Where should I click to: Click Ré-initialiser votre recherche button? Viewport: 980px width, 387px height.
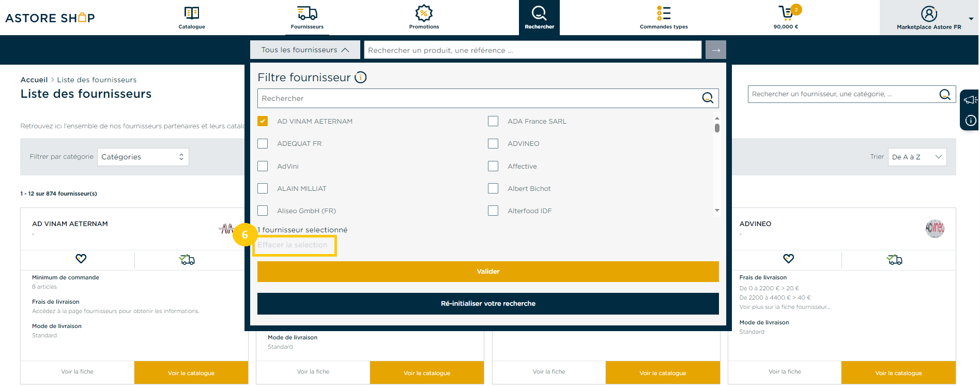(488, 304)
